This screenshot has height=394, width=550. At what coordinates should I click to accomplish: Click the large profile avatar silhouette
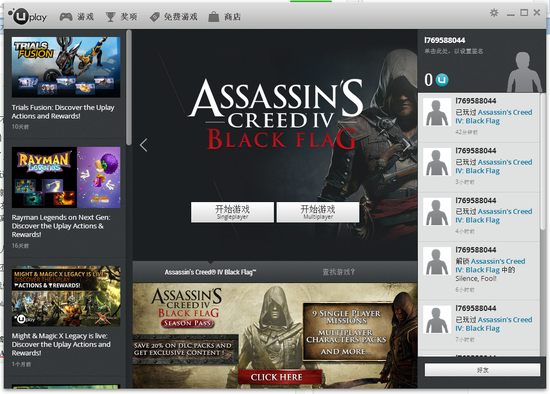524,72
